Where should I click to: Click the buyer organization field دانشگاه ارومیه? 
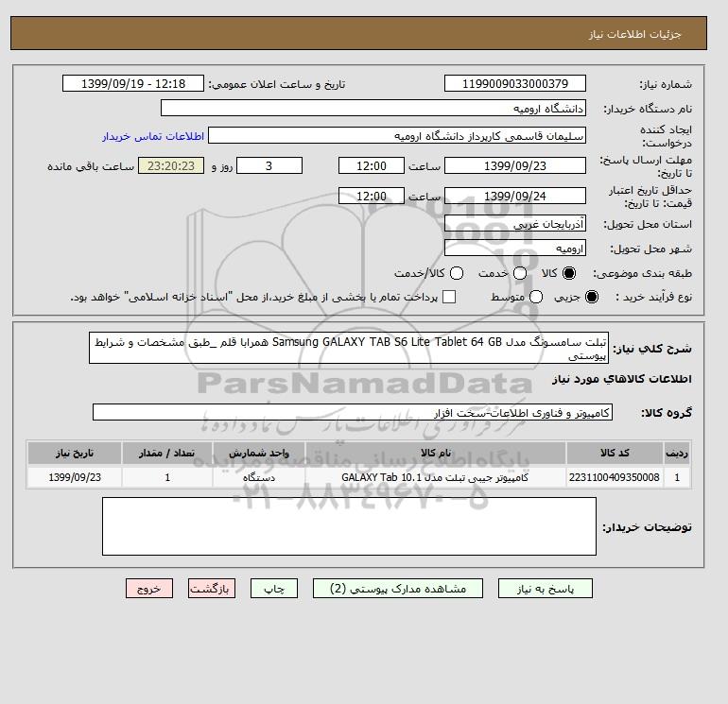[x=373, y=108]
